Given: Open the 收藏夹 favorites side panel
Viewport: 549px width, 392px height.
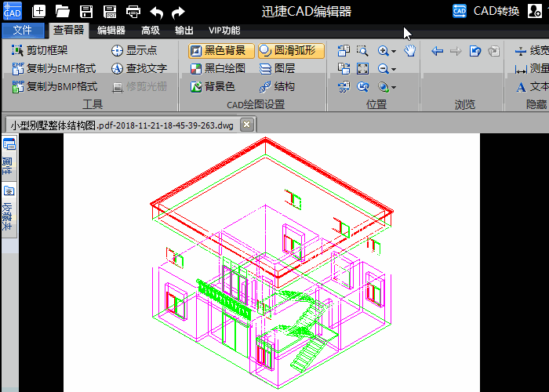Looking at the screenshot, I should click(x=9, y=209).
